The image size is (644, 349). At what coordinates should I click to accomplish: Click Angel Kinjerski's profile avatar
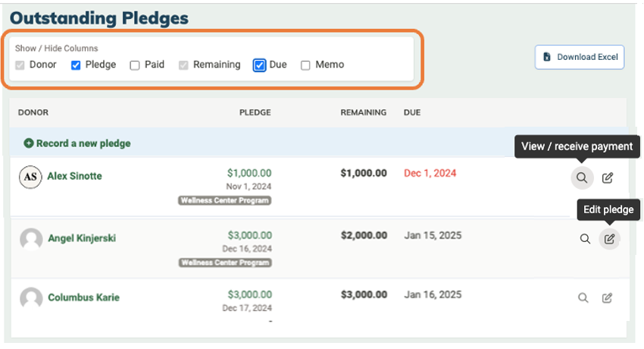[x=31, y=239]
